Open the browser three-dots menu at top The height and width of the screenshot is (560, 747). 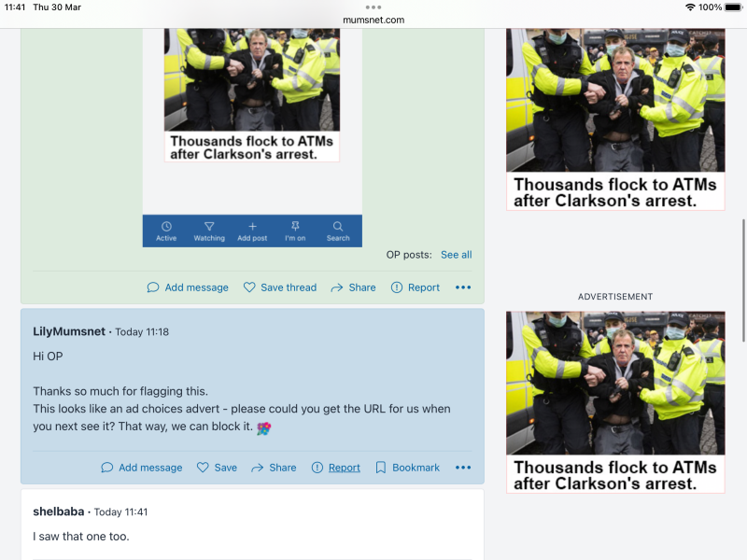pos(373,7)
